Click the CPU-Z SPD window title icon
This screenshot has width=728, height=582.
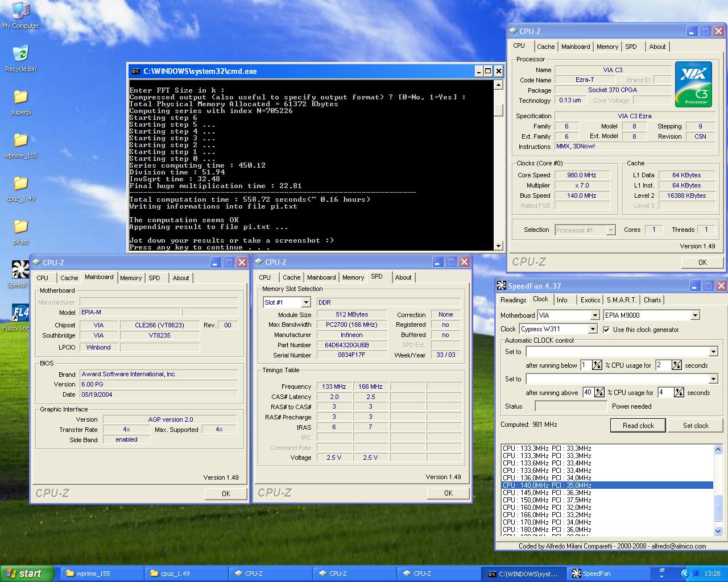[x=259, y=262]
